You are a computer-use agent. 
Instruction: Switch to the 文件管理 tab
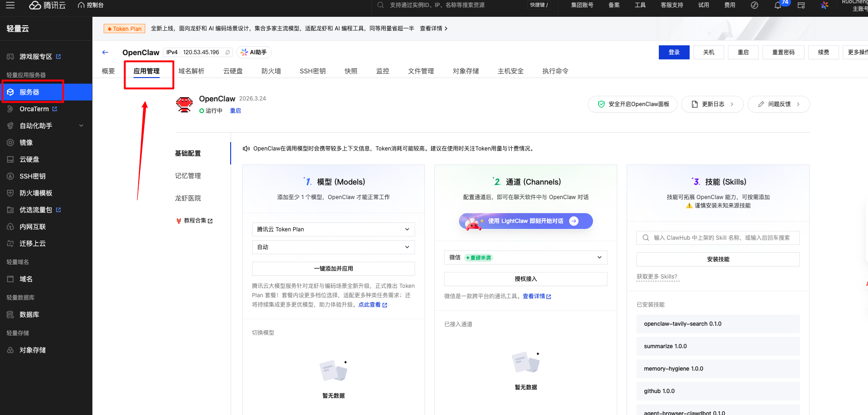pyautogui.click(x=421, y=71)
